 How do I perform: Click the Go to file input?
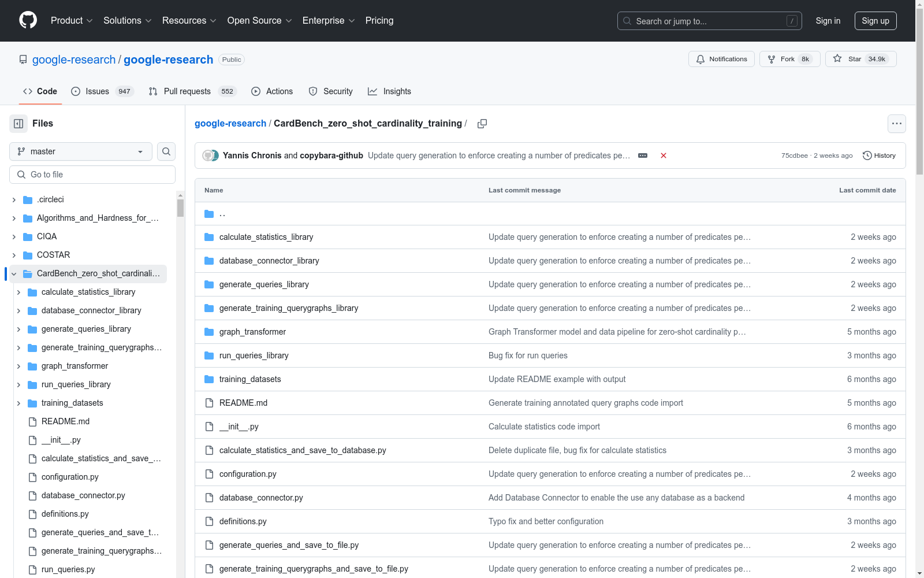click(x=92, y=175)
